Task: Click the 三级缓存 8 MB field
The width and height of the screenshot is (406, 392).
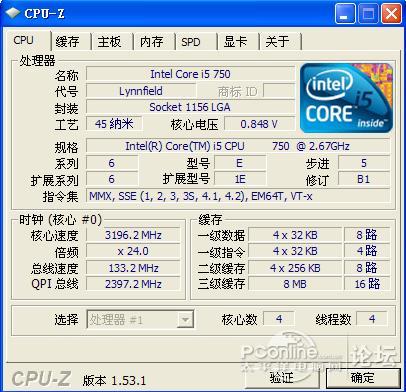Action: click(x=295, y=284)
